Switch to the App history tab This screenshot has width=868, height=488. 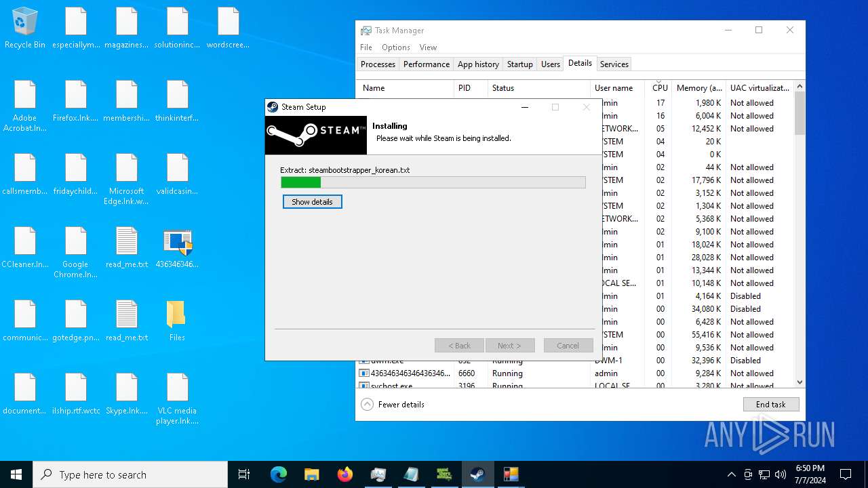[478, 64]
